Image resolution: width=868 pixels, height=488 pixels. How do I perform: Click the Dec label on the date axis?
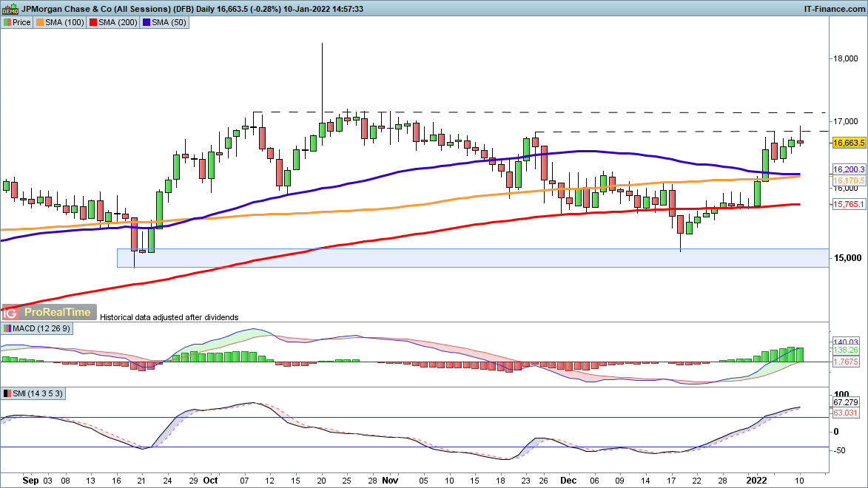point(568,481)
